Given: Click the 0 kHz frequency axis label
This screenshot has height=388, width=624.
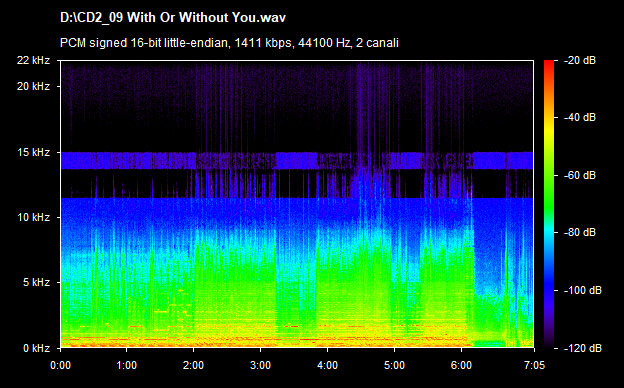Looking at the screenshot, I should point(36,349).
